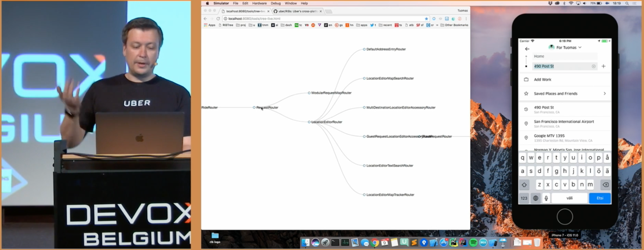Choose San Francisco International Airport suggestion
The image size is (644, 250).
(x=565, y=124)
